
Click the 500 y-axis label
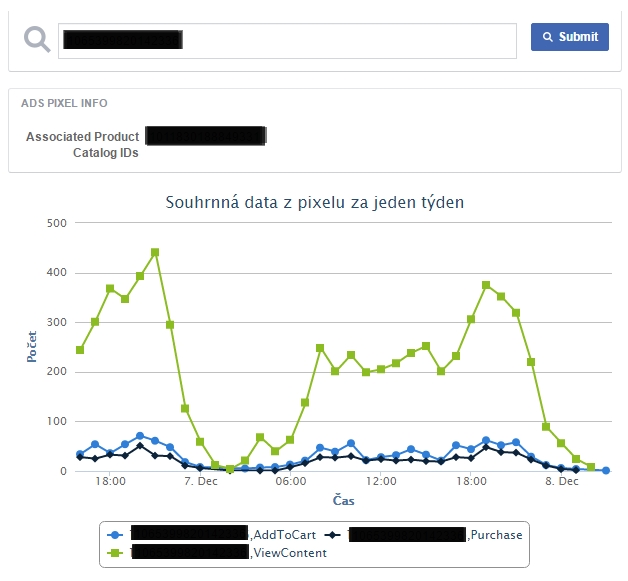(57, 223)
